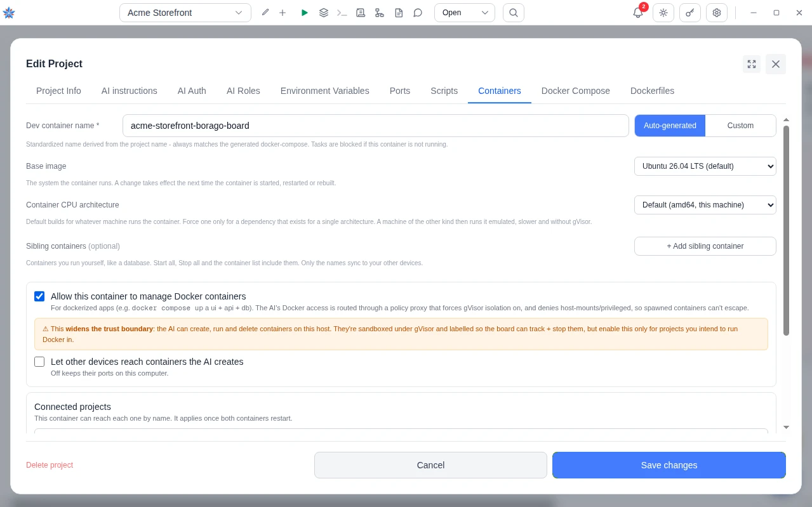
Task: Open the settings gear icon
Action: point(717,13)
